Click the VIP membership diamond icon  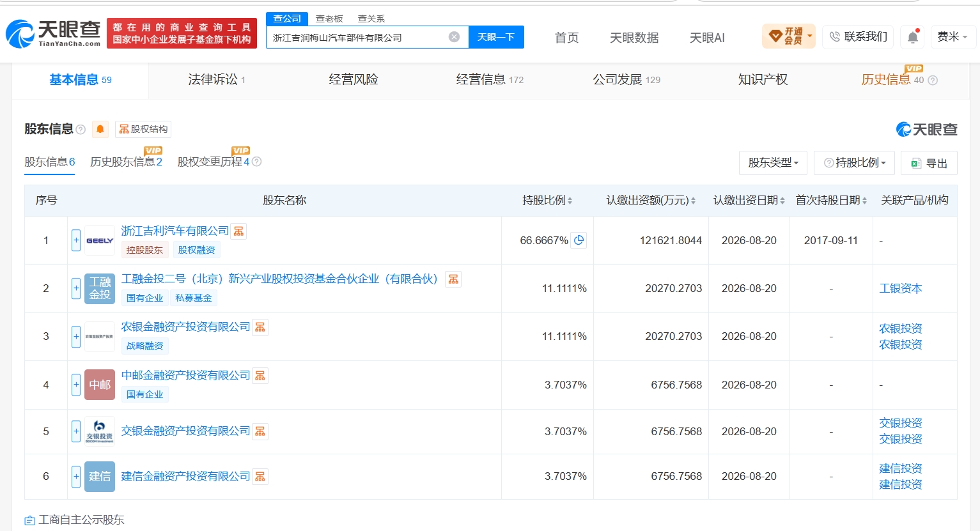point(775,36)
